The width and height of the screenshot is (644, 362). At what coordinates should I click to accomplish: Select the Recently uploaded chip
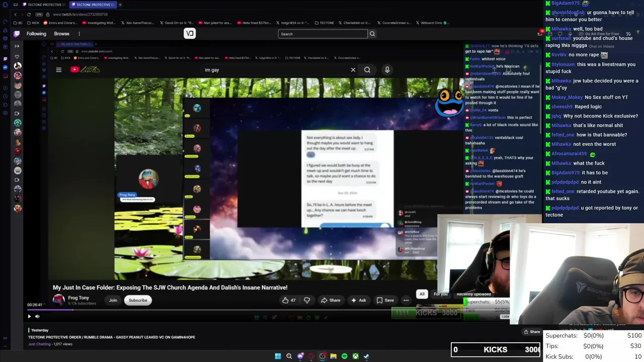pyautogui.click(x=474, y=294)
